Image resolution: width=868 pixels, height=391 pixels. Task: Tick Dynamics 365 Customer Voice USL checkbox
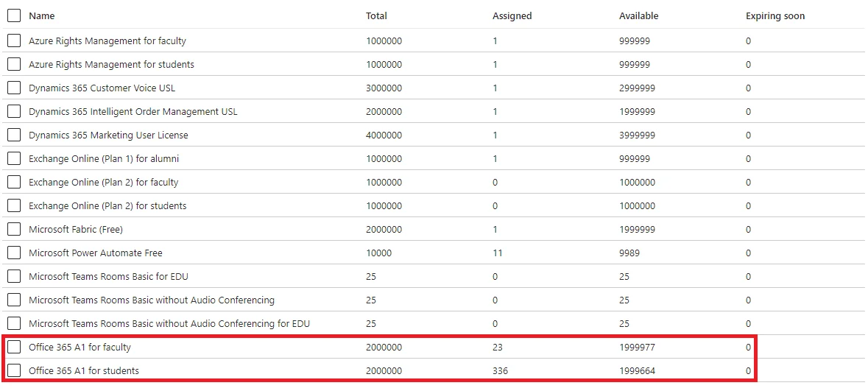tap(15, 88)
